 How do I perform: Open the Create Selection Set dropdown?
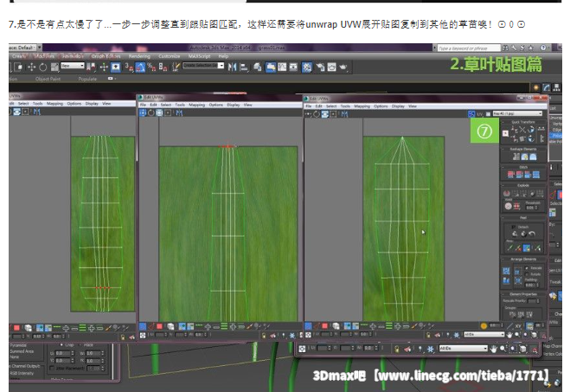[203, 66]
